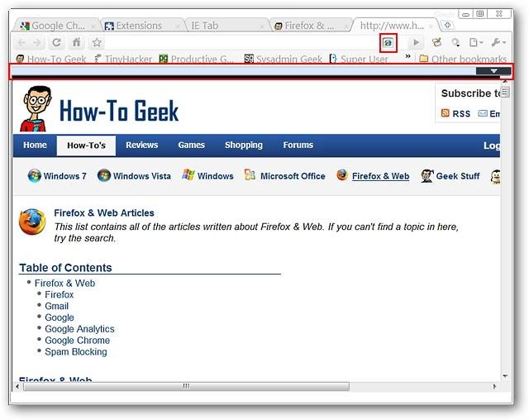Viewport: 529px width, 420px height.
Task: Open the Productive G... bookmark
Action: coord(196,59)
